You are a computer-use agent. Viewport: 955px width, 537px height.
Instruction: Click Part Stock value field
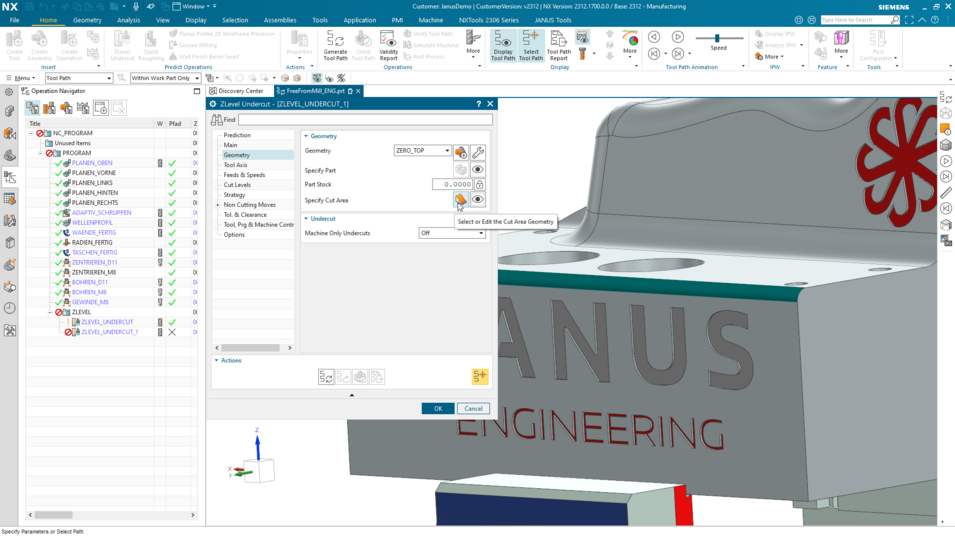[x=452, y=184]
